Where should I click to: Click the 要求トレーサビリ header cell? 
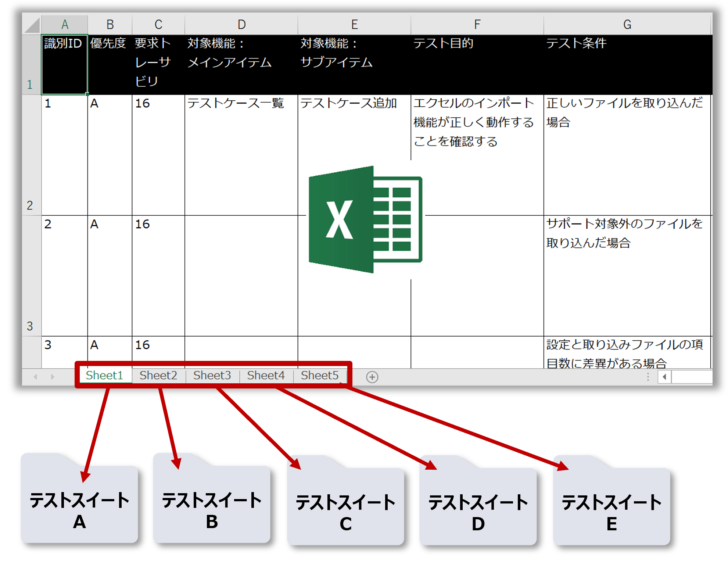(x=158, y=65)
